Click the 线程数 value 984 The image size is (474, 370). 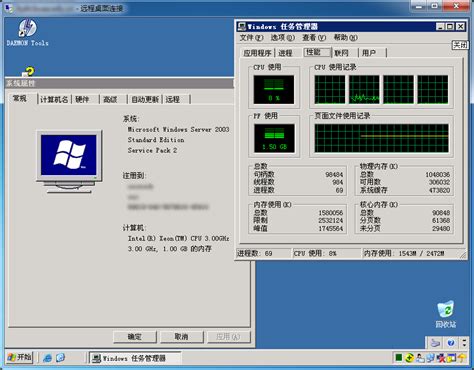click(338, 182)
